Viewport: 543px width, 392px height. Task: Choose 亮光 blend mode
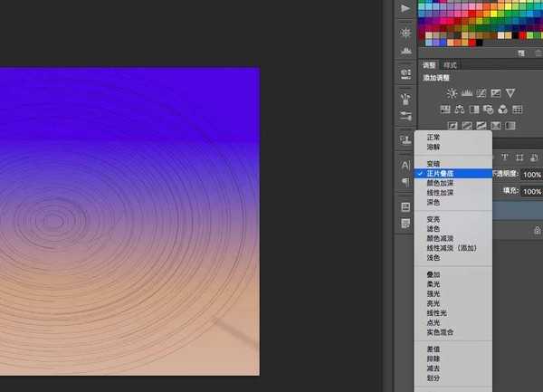(453, 303)
